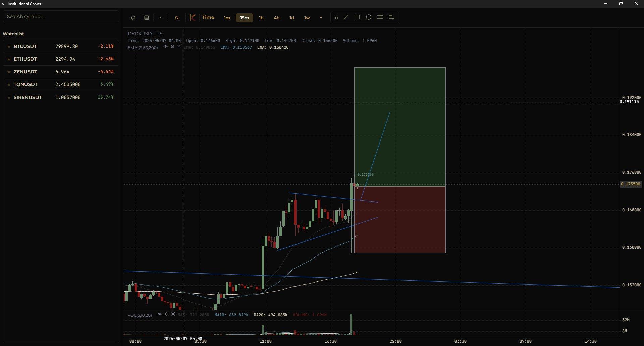Viewport: 644px width, 346px height.
Task: Select the circle drawing tool
Action: tap(369, 17)
